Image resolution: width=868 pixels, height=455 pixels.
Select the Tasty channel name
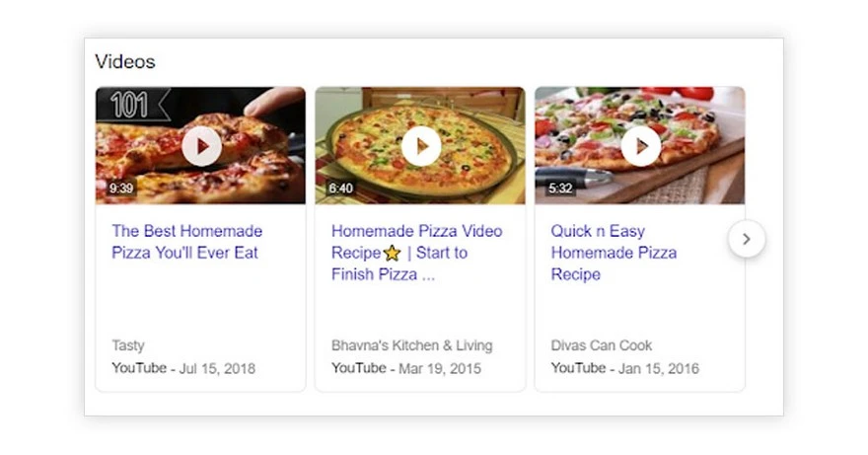(128, 345)
